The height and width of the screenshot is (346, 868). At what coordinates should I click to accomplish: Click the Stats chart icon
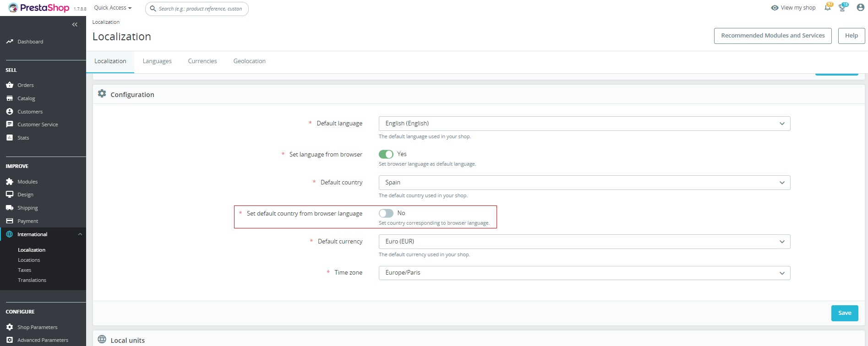10,138
